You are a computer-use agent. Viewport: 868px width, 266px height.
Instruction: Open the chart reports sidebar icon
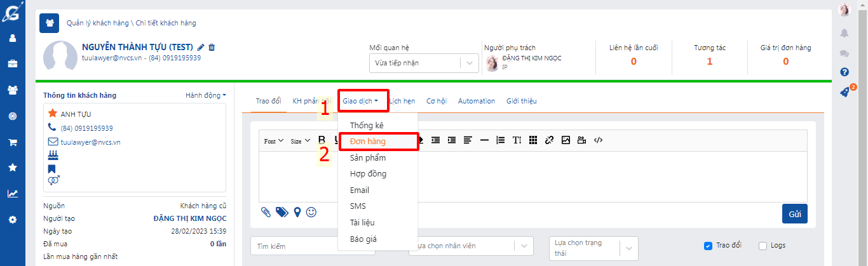tap(12, 194)
